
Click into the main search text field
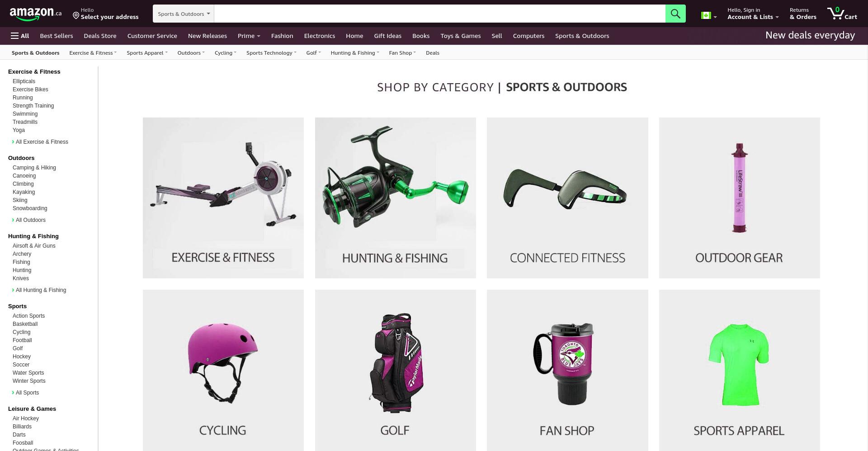click(x=439, y=14)
